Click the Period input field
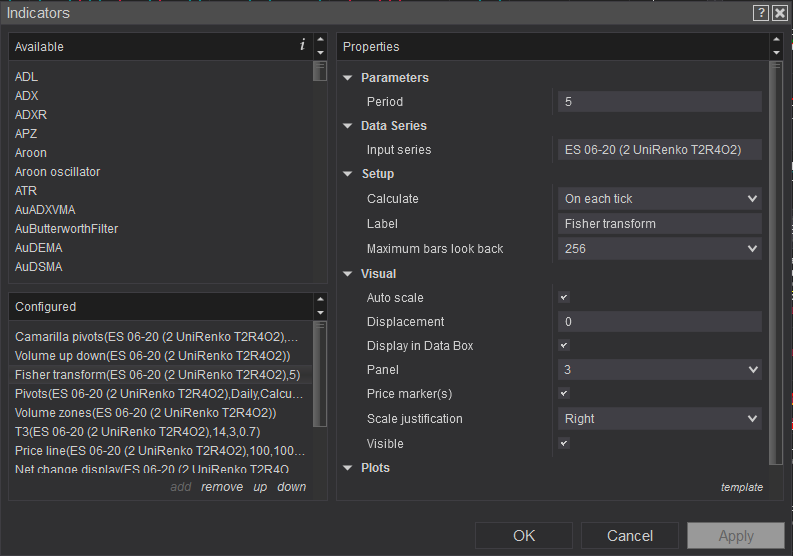Screen dimensions: 793x556 tap(659, 102)
